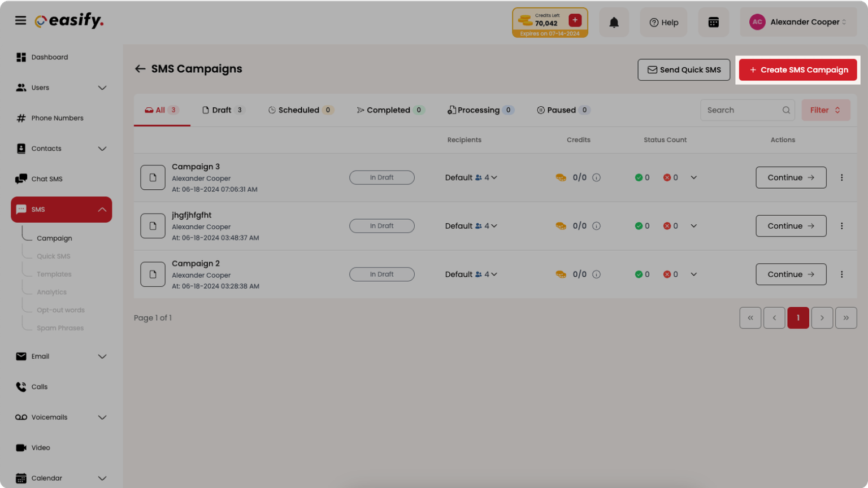Image resolution: width=868 pixels, height=488 pixels.
Task: Open the three-dot menu for Campaign 3
Action: (x=841, y=177)
